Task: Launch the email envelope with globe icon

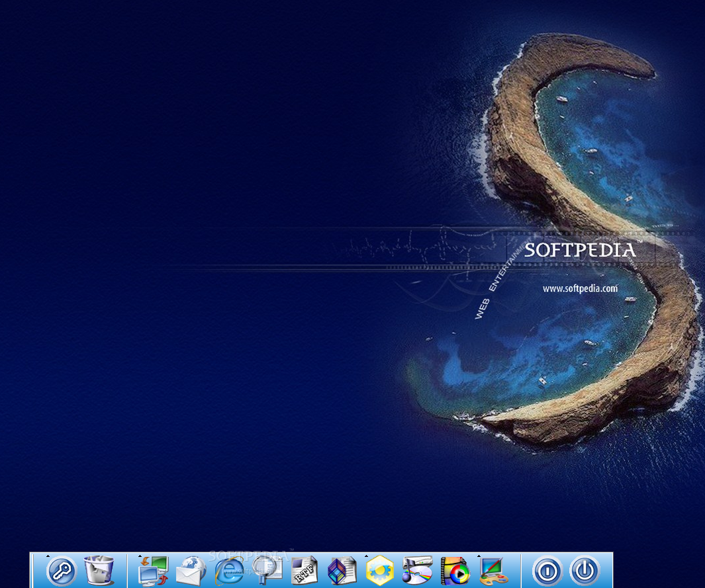Action: coord(191,571)
